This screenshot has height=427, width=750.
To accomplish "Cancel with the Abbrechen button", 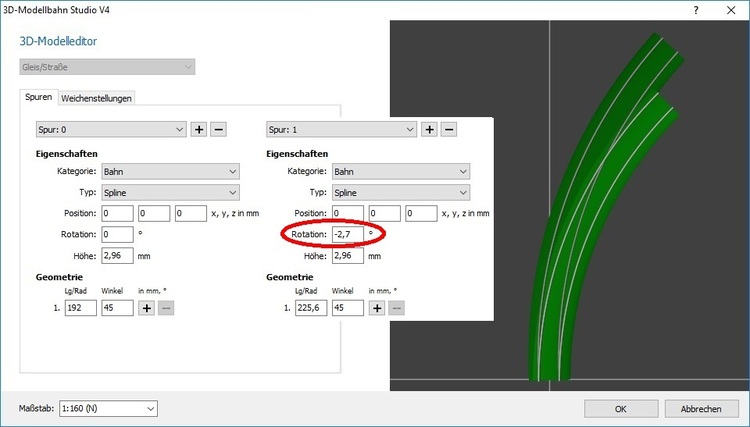I will coord(701,409).
